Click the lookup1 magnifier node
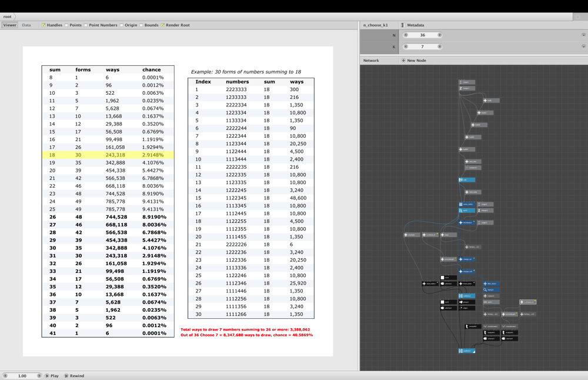588x380 pixels. (x=491, y=290)
